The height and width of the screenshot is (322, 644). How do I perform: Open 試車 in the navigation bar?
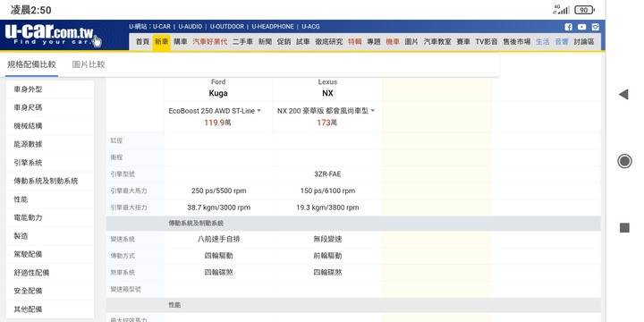(303, 42)
